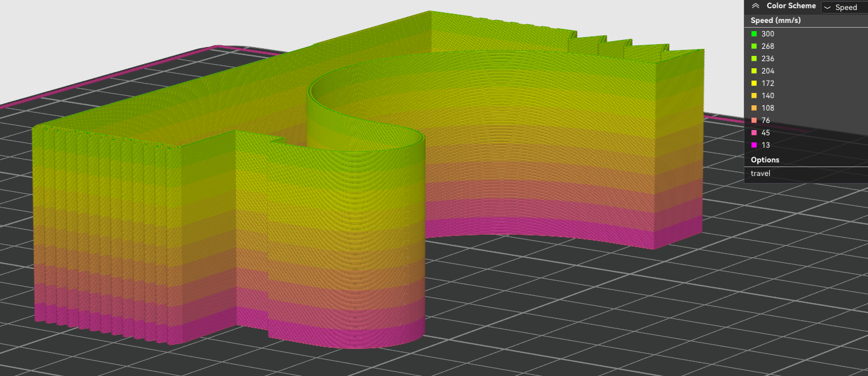Select the 76 speed legend value

point(766,121)
